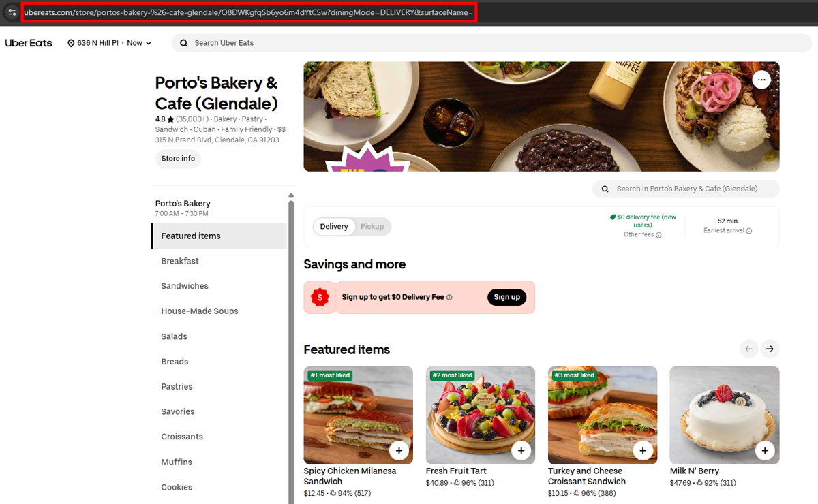
Task: Select Featured items in the menu sidebar
Action: click(x=219, y=236)
